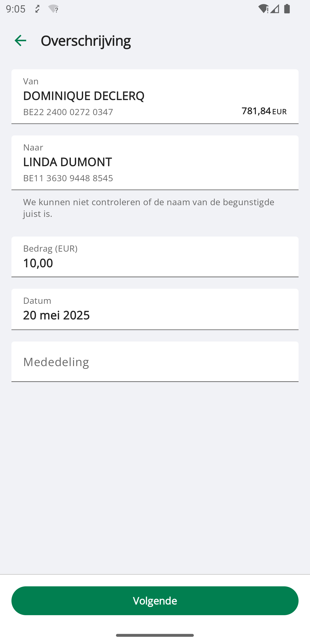Tap the screen rotation icon in status bar
The width and height of the screenshot is (310, 644).
coord(37,9)
